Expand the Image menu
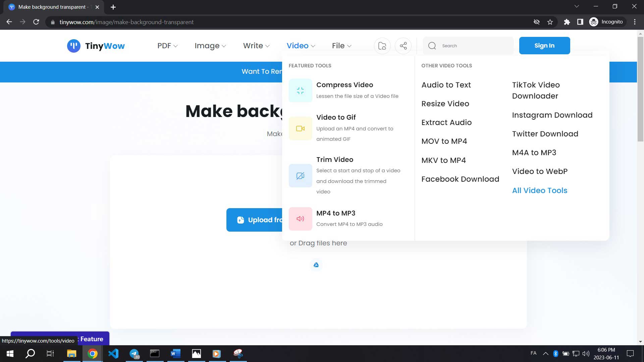The width and height of the screenshot is (644, 362). (x=210, y=46)
